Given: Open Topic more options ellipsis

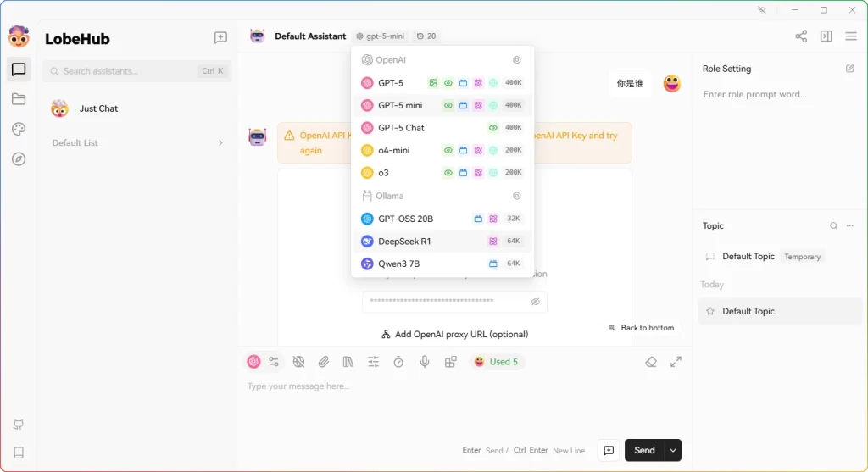Looking at the screenshot, I should click(849, 225).
